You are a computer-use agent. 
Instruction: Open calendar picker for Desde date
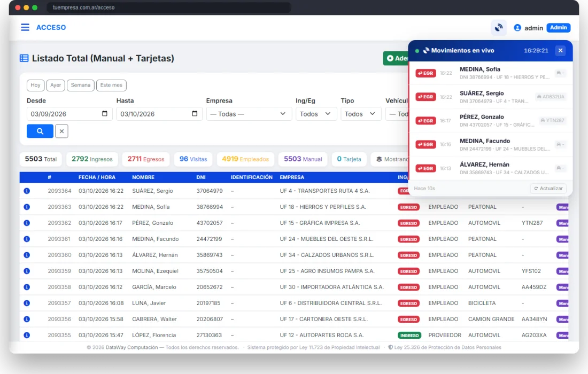coord(105,114)
